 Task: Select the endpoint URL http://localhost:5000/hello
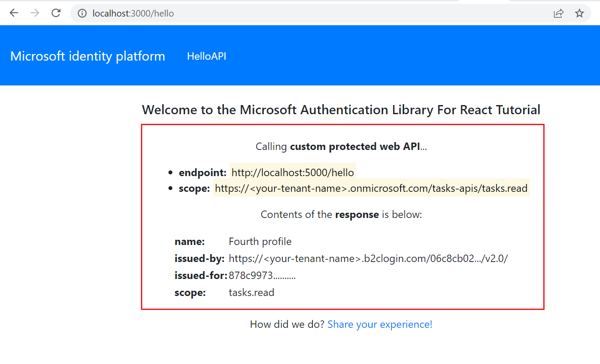[x=293, y=173]
